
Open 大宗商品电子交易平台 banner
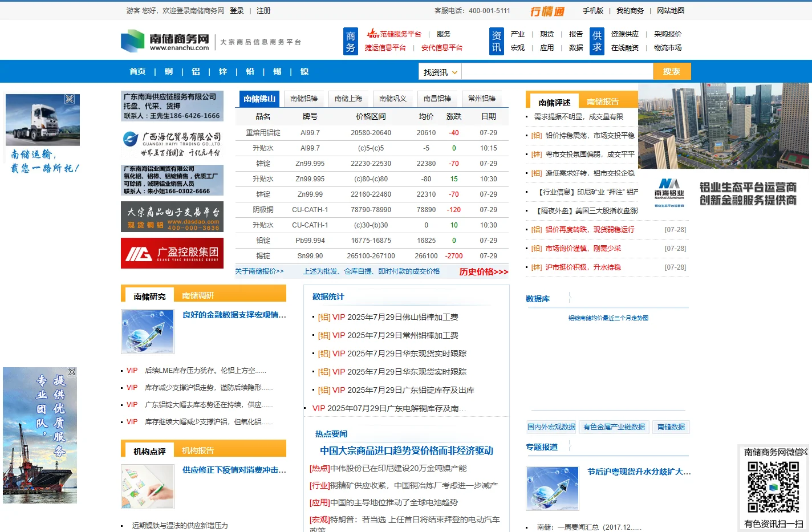click(x=172, y=217)
